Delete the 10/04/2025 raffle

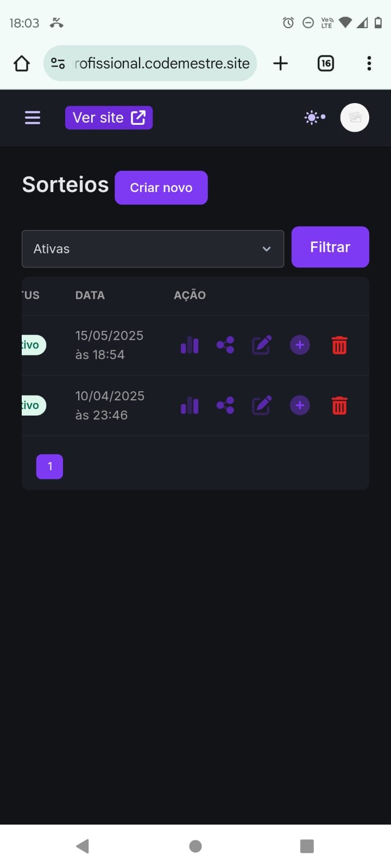(x=339, y=405)
